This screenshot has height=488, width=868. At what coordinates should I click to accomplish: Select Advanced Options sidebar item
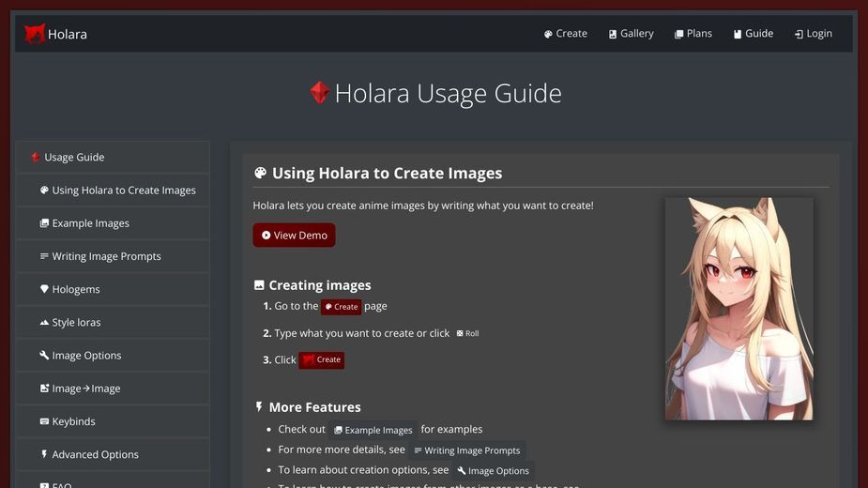tap(113, 454)
